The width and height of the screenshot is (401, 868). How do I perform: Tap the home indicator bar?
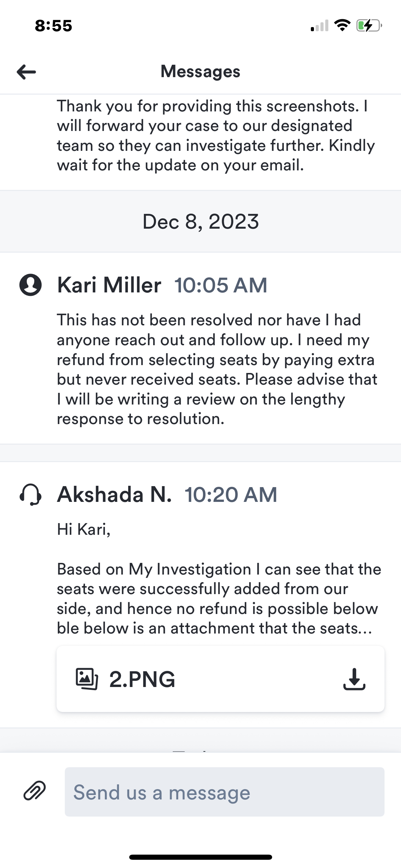200,857
